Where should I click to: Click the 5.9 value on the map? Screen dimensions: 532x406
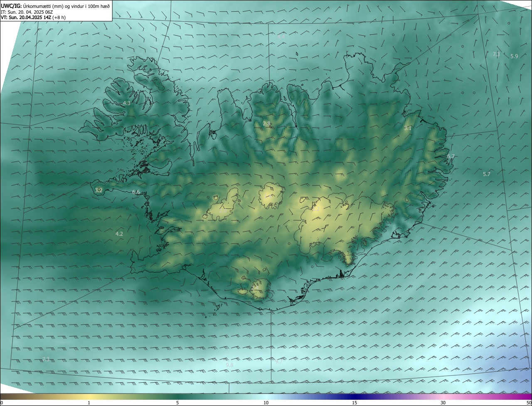point(514,56)
